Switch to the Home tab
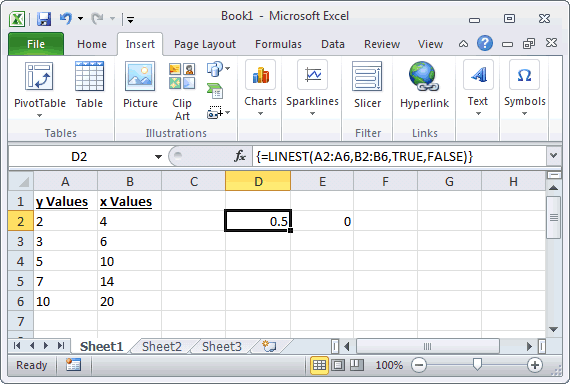 92,44
